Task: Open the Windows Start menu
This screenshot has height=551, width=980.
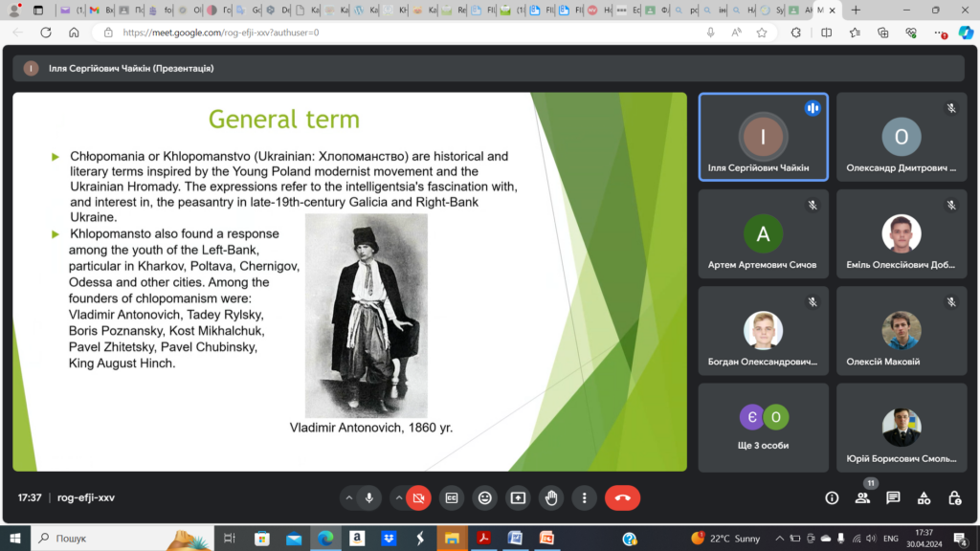Action: pos(15,539)
